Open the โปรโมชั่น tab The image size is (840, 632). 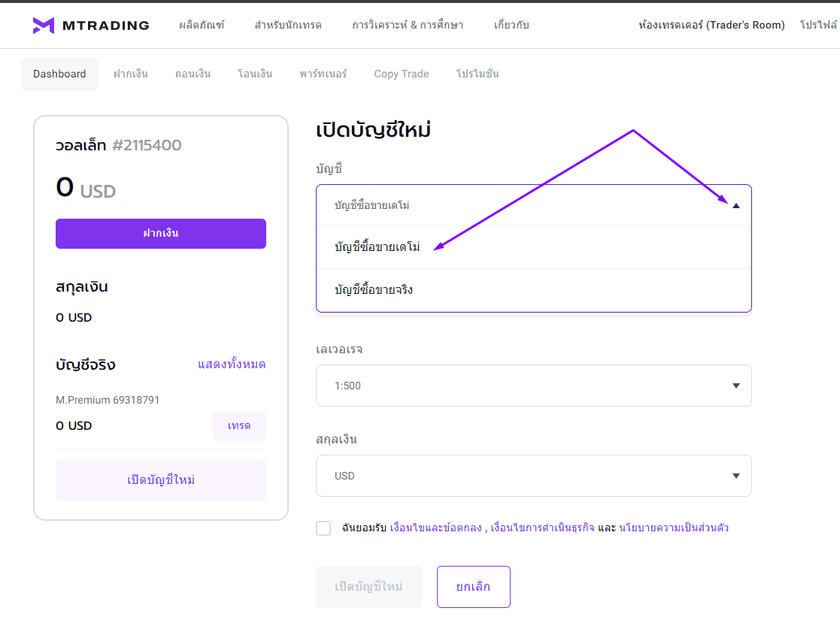pyautogui.click(x=478, y=74)
